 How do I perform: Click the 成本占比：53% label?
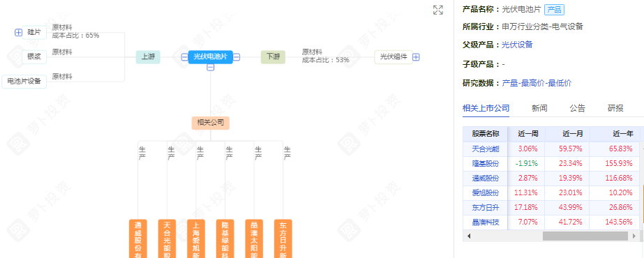326,60
